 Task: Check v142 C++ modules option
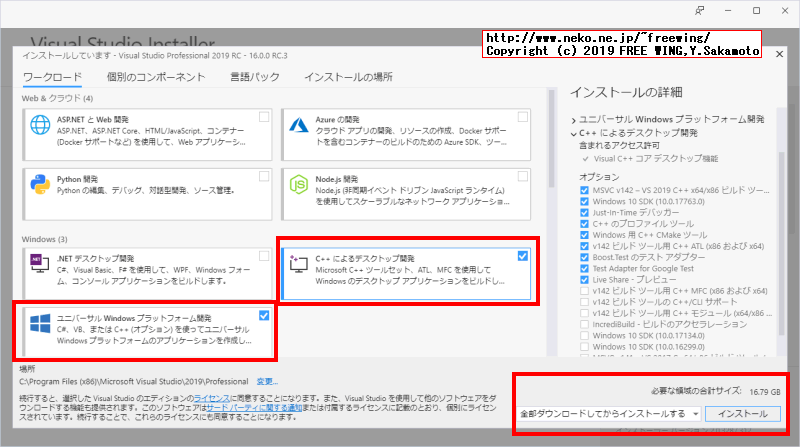(x=584, y=313)
